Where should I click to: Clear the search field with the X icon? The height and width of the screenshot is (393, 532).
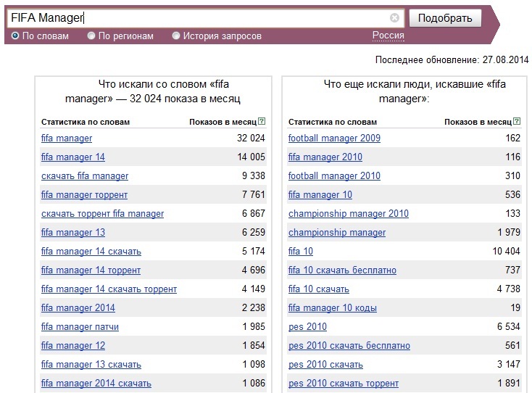[394, 17]
